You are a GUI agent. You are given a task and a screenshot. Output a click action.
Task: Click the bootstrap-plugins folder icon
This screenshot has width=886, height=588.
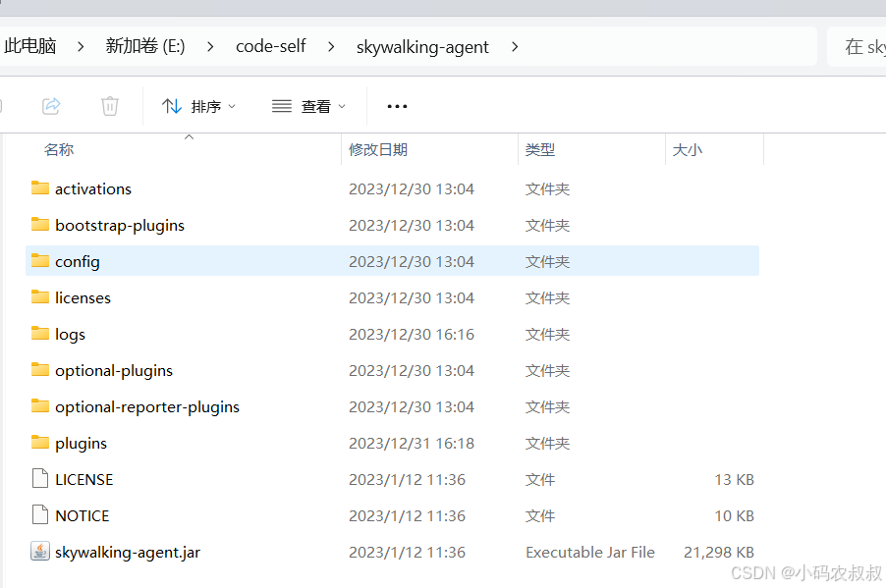click(40, 225)
